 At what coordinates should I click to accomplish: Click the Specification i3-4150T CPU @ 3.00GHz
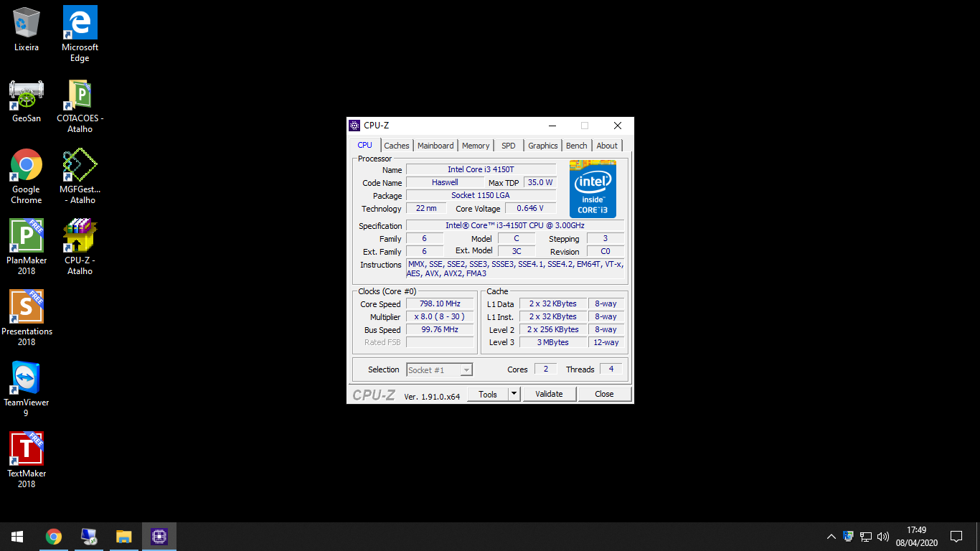coord(515,225)
